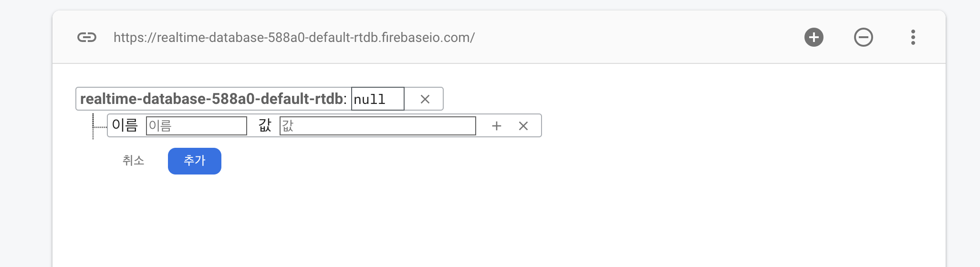Screen dimensions: 980x267
Task: Open the three-dot more options menu
Action: click(913, 37)
